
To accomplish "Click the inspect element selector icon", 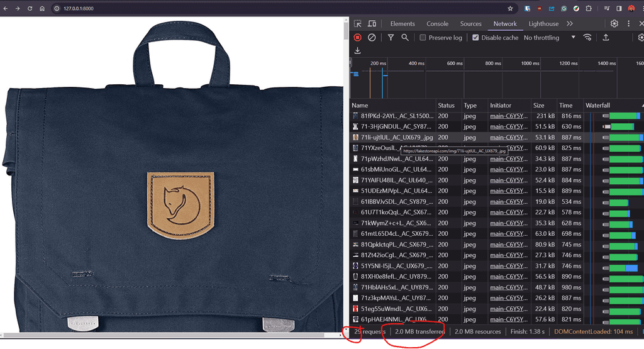I will (x=357, y=24).
